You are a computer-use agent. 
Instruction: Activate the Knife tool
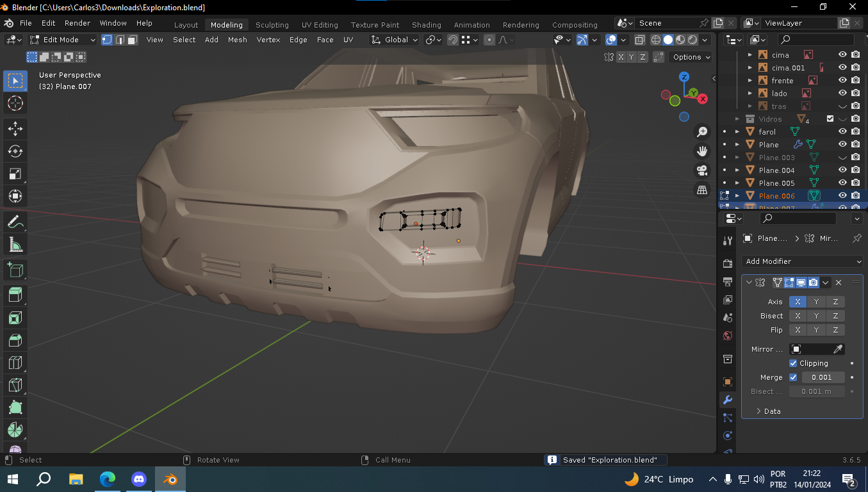pyautogui.click(x=15, y=385)
